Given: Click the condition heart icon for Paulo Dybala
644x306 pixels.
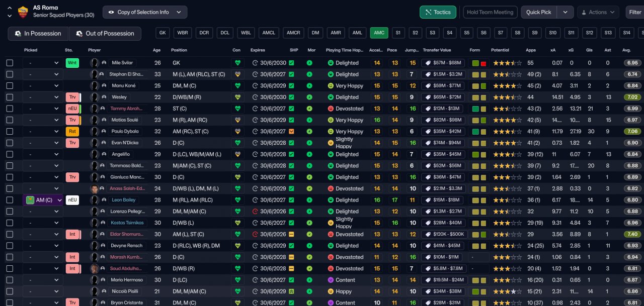Looking at the screenshot, I should tap(237, 132).
